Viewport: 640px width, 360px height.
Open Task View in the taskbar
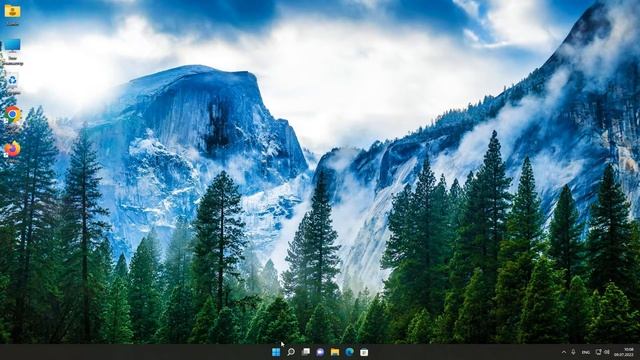[x=305, y=352]
